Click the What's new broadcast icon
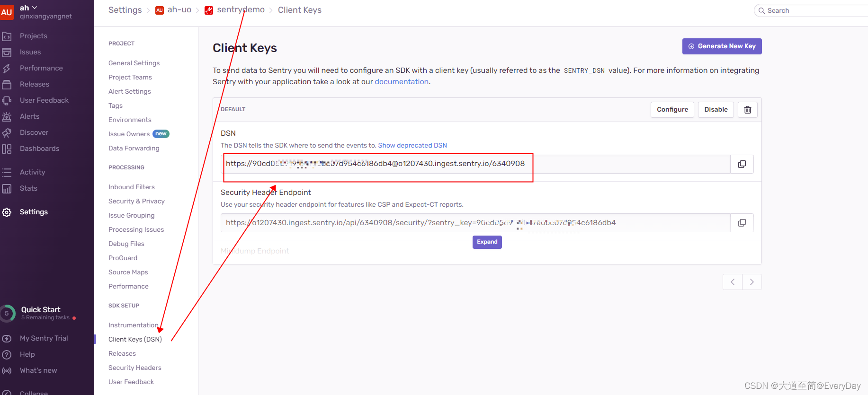This screenshot has height=395, width=868. [x=7, y=370]
